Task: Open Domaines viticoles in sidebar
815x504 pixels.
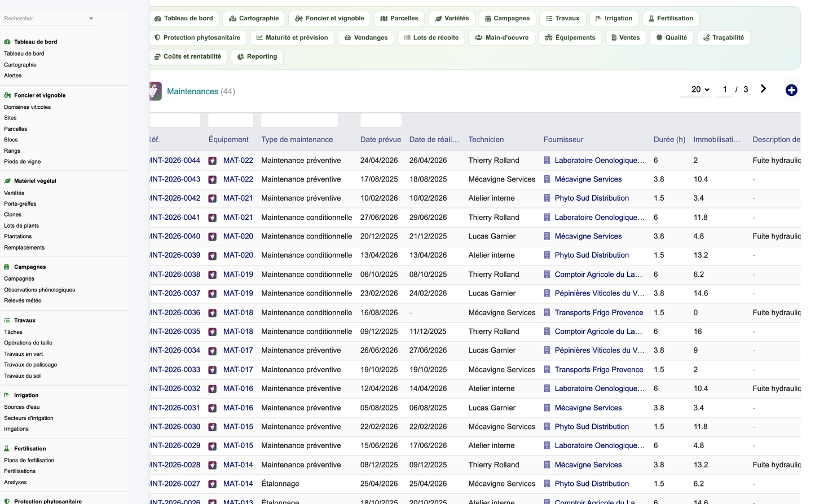Action: click(x=27, y=107)
